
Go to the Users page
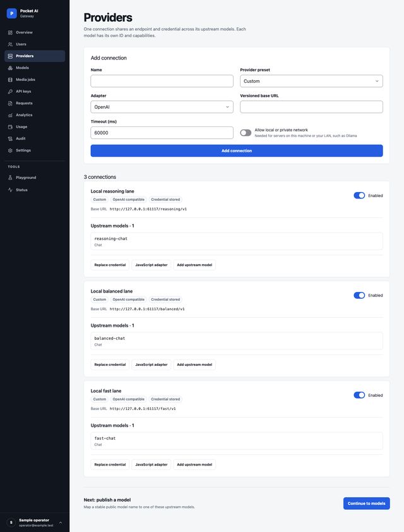pyautogui.click(x=35, y=44)
